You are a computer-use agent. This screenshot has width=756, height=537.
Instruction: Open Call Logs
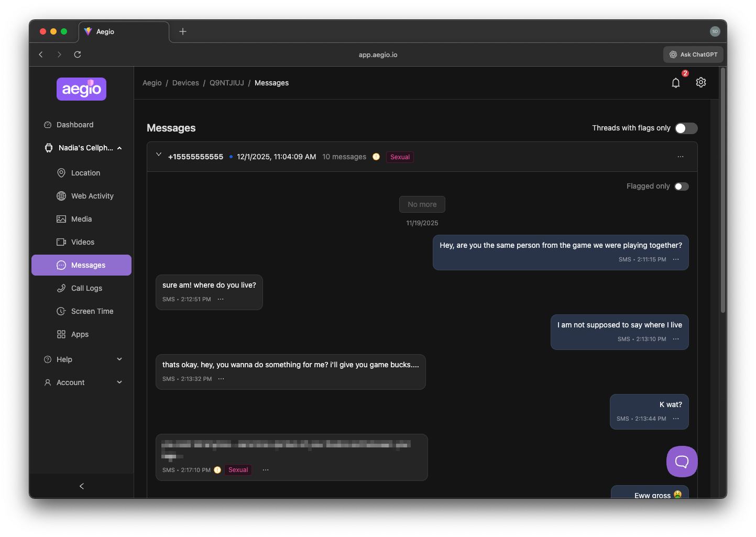[x=86, y=288]
